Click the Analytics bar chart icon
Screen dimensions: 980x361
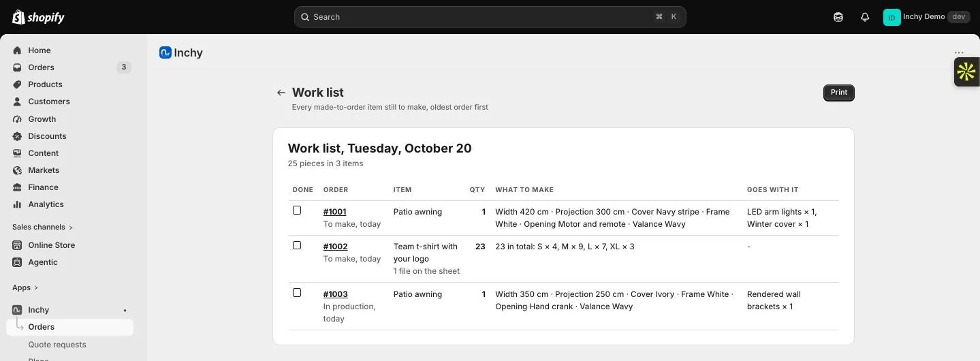17,204
